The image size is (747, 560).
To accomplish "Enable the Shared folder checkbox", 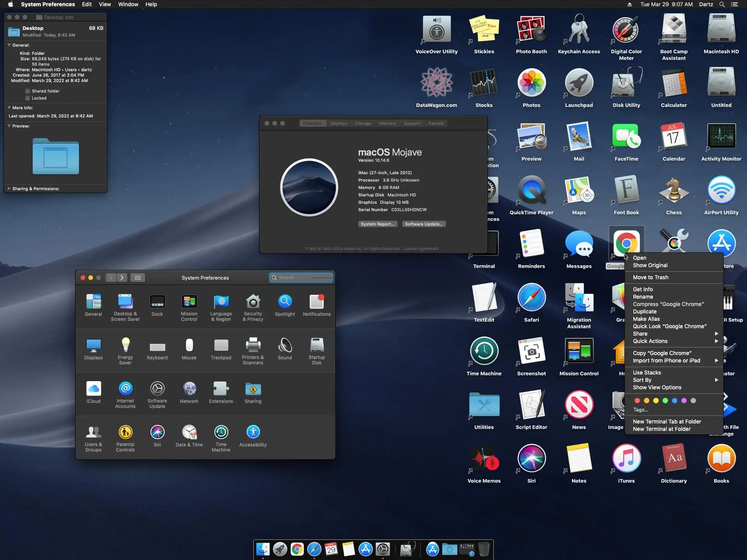I will (x=28, y=91).
